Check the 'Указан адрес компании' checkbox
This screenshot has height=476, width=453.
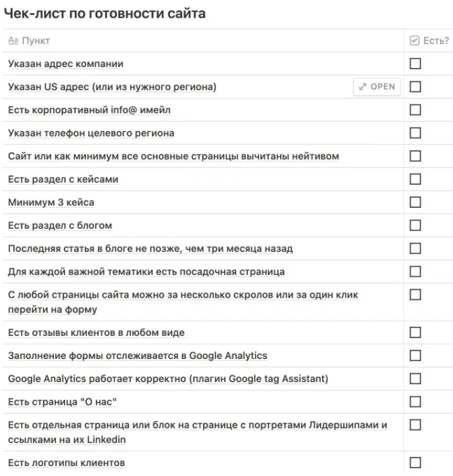pyautogui.click(x=415, y=64)
